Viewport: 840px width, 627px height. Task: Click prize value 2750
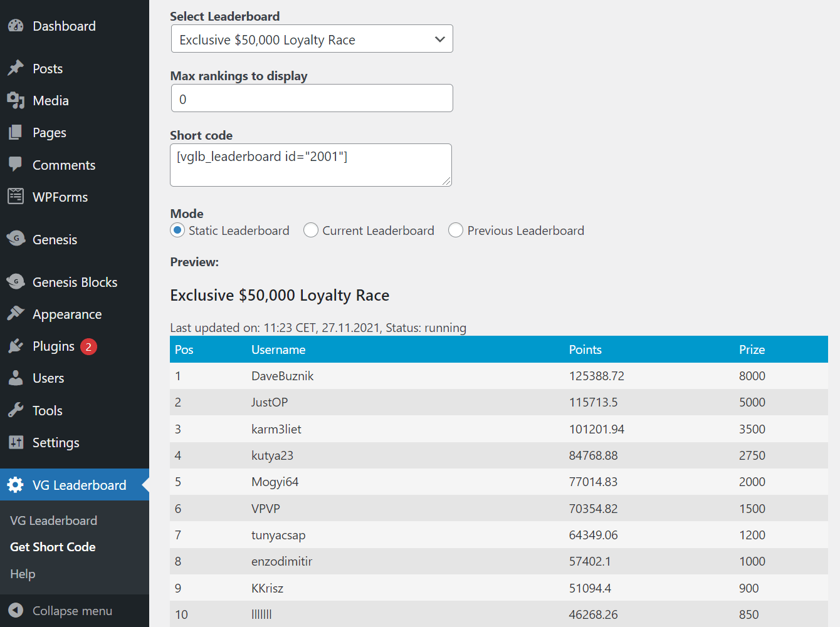click(x=752, y=455)
